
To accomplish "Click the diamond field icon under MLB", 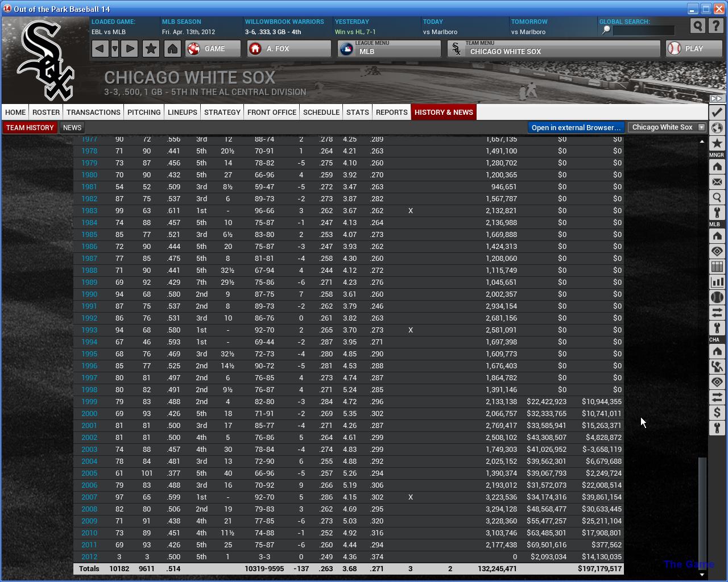I will 717,251.
